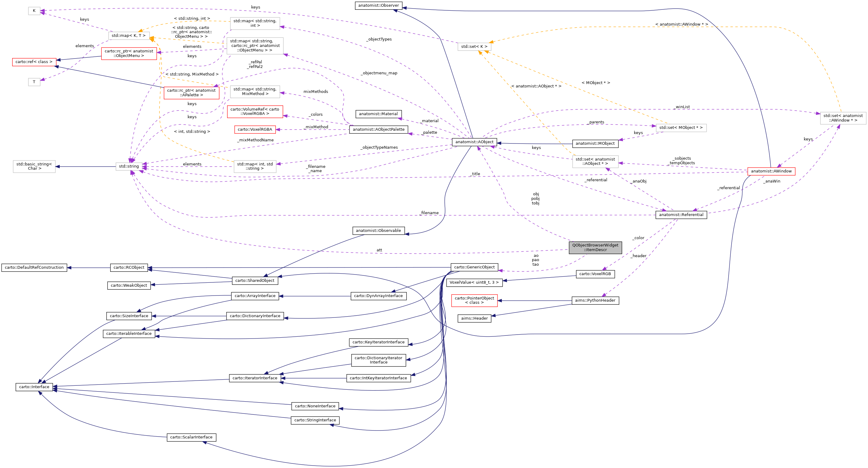Open the std::map< std::string, int > node

[x=255, y=23]
